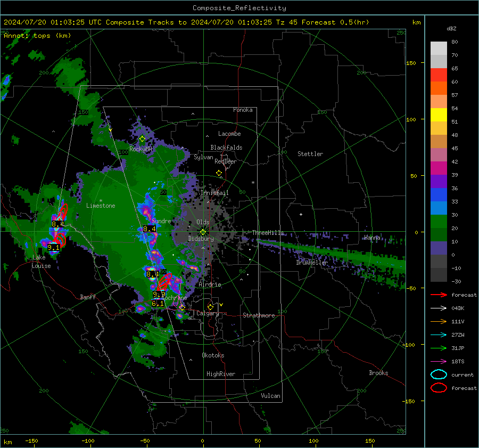
Task: Select the white 04DK arrow legend icon
Action: (x=439, y=308)
